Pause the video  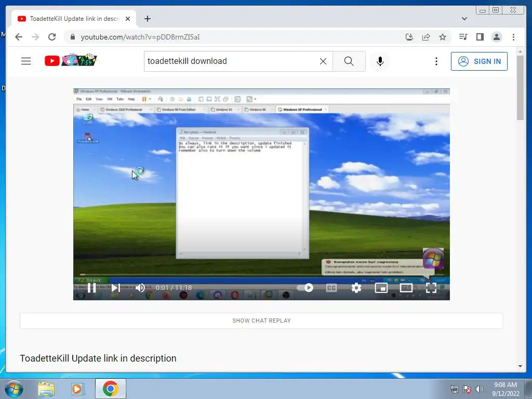click(91, 288)
